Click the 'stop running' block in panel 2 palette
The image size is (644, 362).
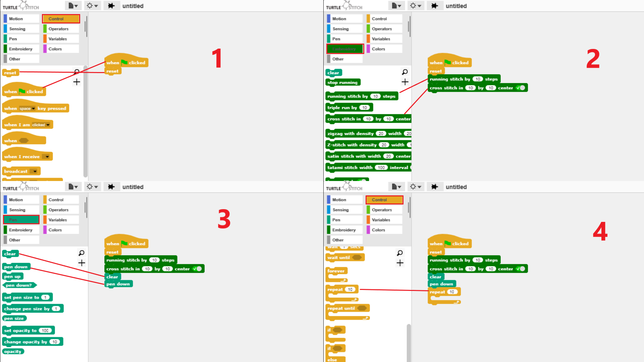pos(342,82)
